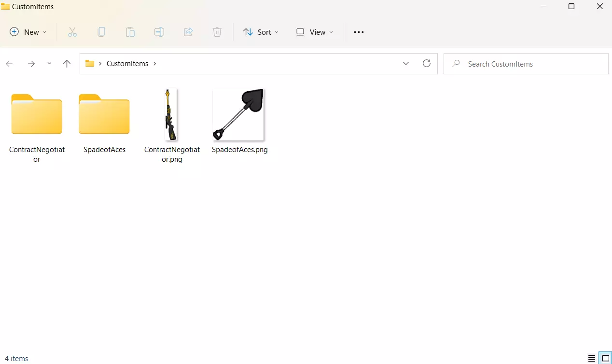Click the SpadeofAces folder name label
This screenshot has width=612, height=364.
[104, 150]
